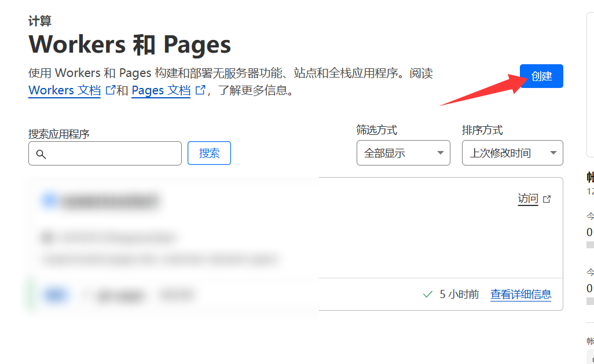
Task: Click the 筛选方式 label
Action: pos(376,130)
